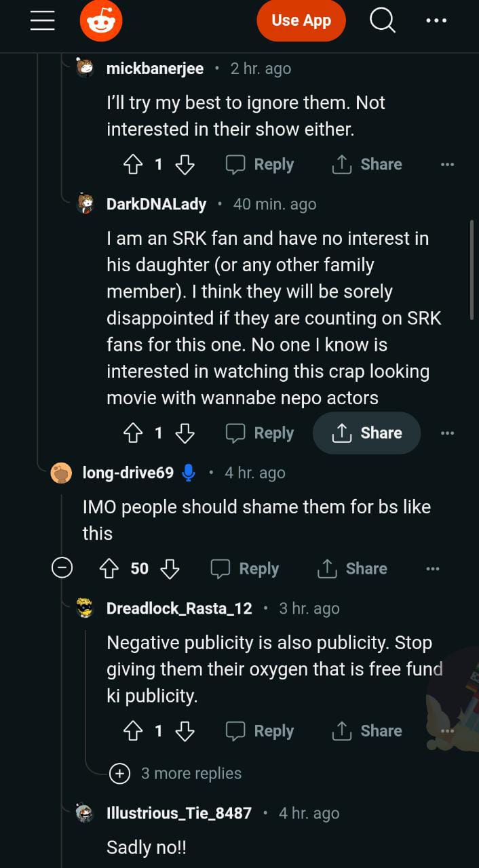Open the search magnifier icon
This screenshot has width=479, height=868.
point(382,20)
